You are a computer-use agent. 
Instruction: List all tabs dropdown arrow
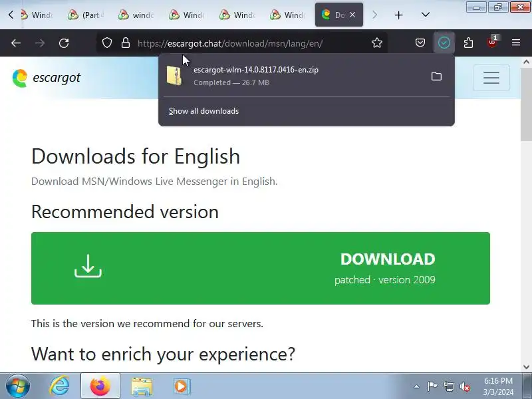(x=425, y=15)
